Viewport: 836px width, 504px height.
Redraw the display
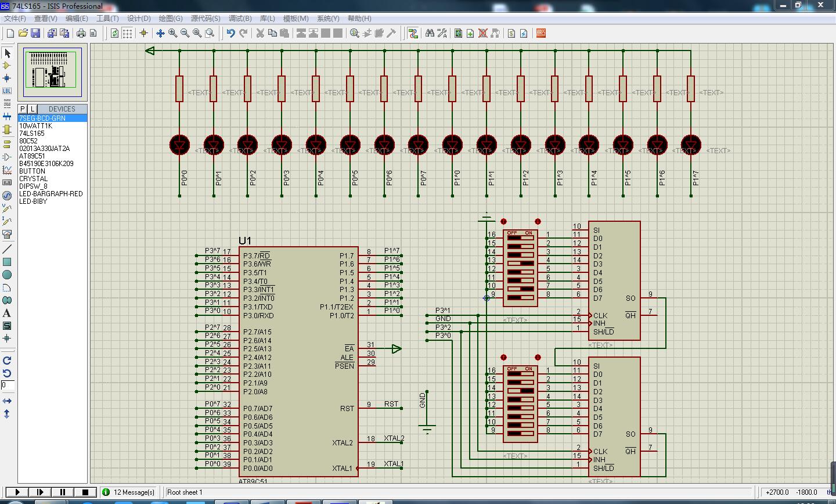tap(115, 33)
